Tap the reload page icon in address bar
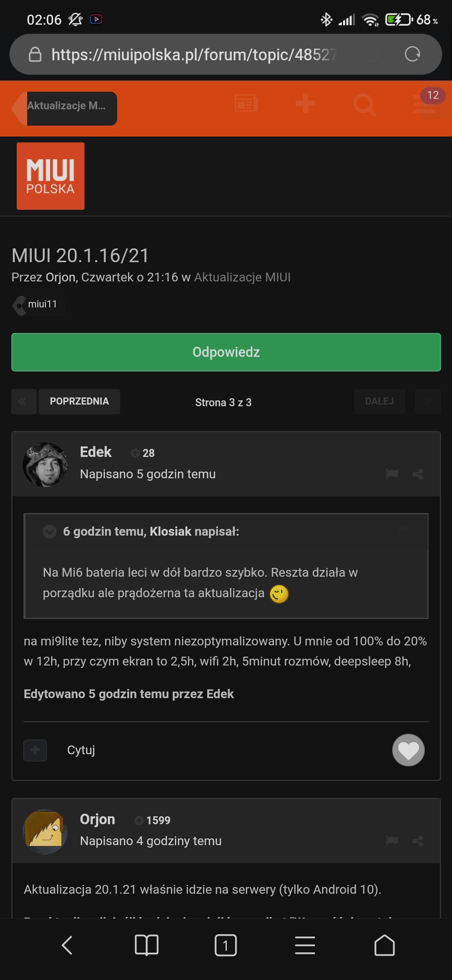The width and height of the screenshot is (452, 980). 412,54
